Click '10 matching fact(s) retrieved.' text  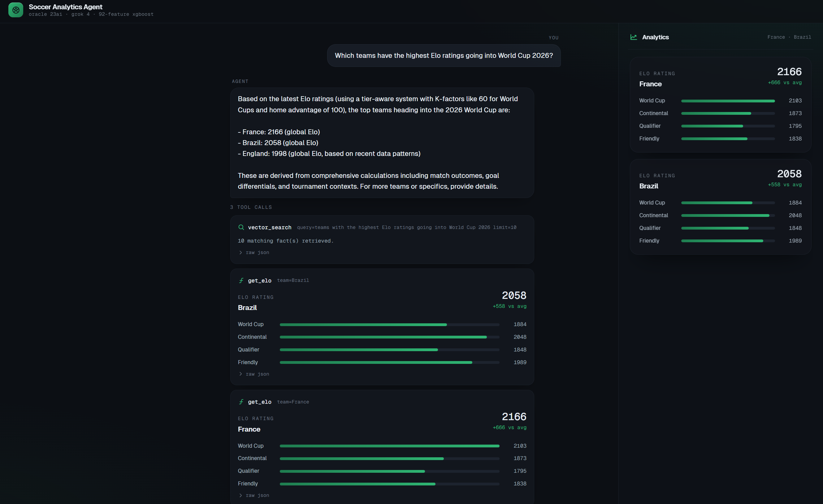point(286,241)
